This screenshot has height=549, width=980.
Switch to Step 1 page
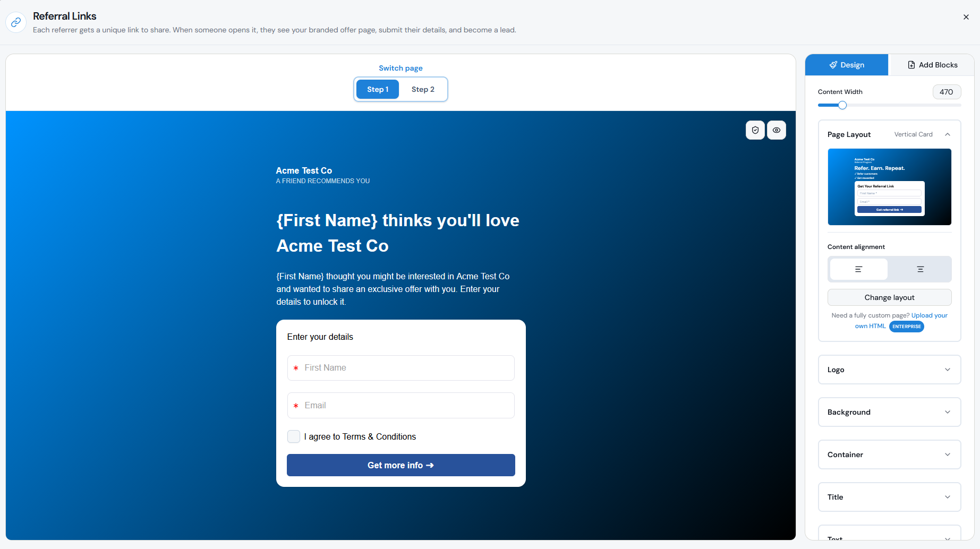tap(378, 89)
